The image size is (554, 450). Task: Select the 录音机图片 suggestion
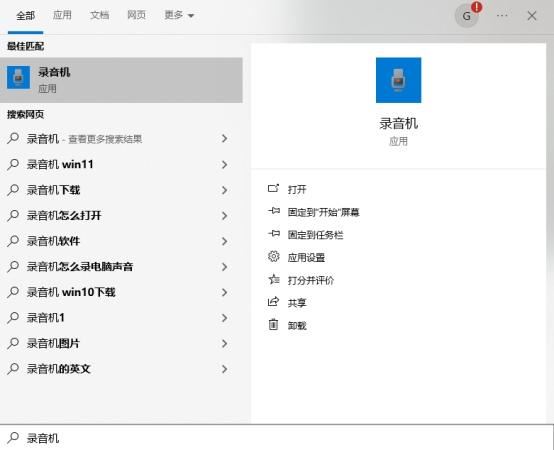[121, 343]
